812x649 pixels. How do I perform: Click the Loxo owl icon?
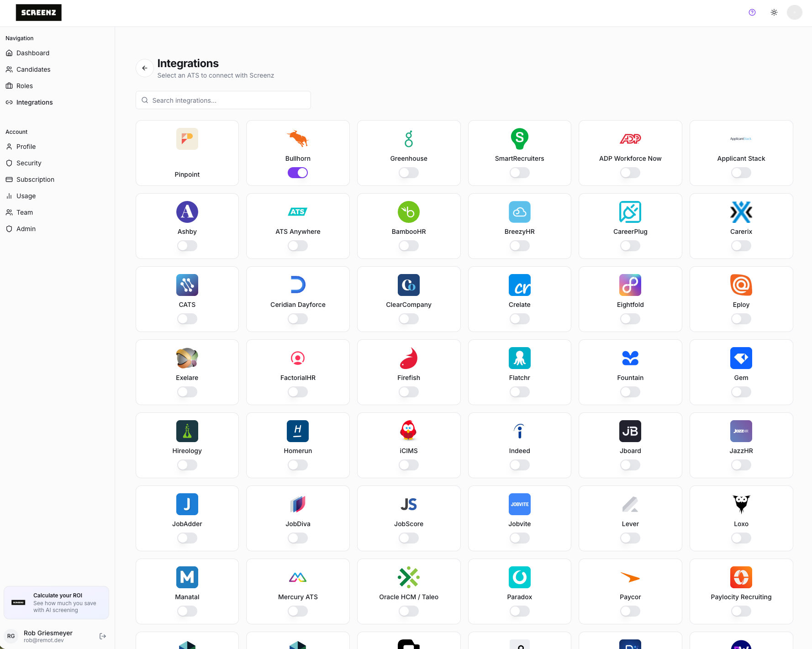pyautogui.click(x=741, y=504)
